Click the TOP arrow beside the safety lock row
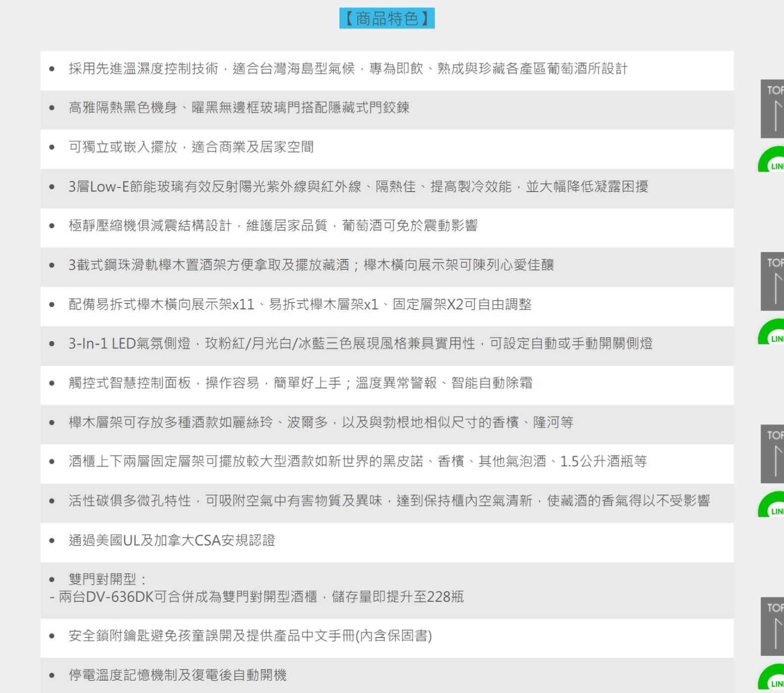 (x=774, y=627)
